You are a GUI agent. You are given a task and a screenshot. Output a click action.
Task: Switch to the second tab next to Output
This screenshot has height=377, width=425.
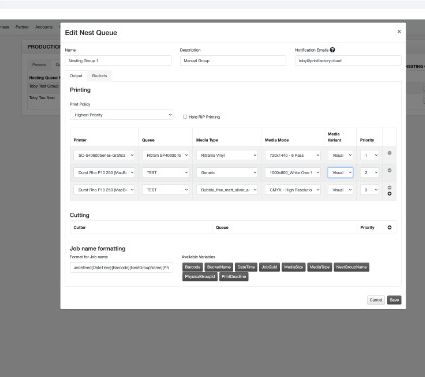click(x=99, y=76)
